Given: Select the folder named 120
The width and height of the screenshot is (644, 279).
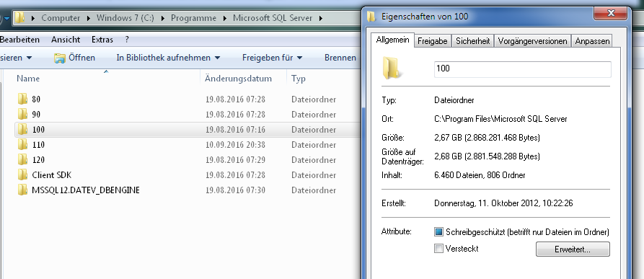Looking at the screenshot, I should (x=38, y=159).
